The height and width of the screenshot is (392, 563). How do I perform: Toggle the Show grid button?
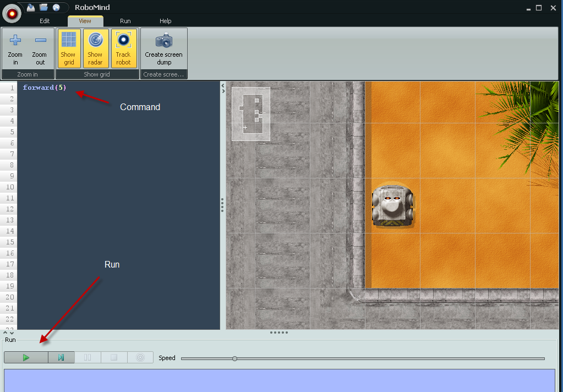coord(69,49)
